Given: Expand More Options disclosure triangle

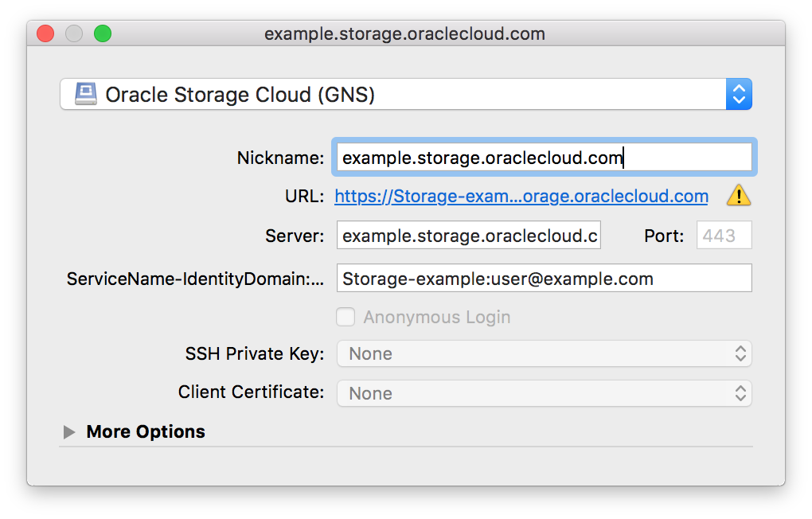Looking at the screenshot, I should pos(69,431).
